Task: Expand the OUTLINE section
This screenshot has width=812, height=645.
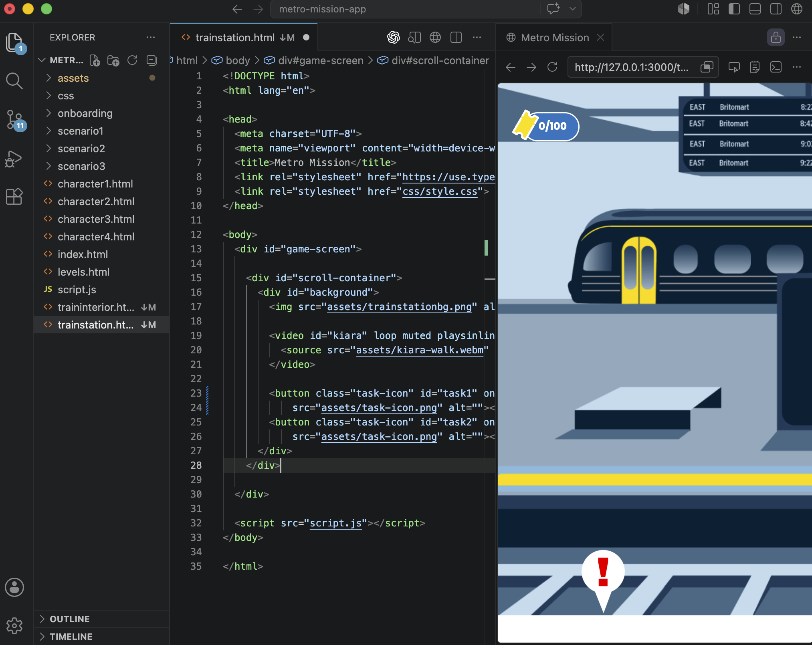Action: (101, 619)
